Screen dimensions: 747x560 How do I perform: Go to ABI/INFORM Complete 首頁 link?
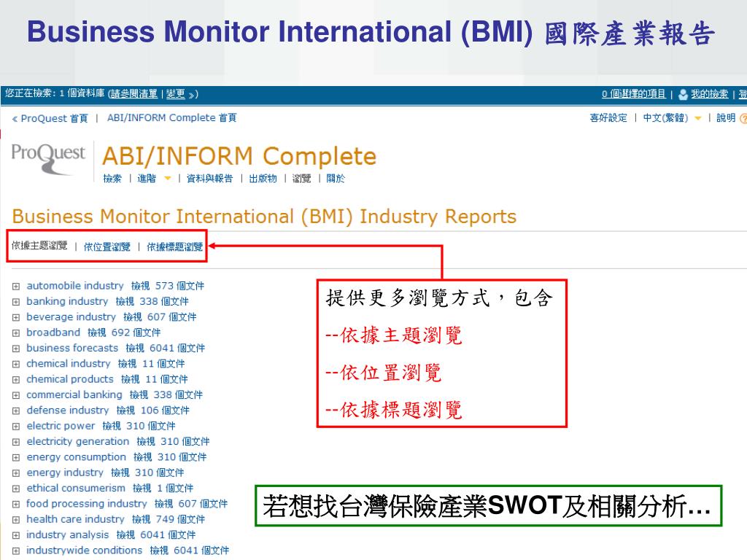tap(172, 117)
